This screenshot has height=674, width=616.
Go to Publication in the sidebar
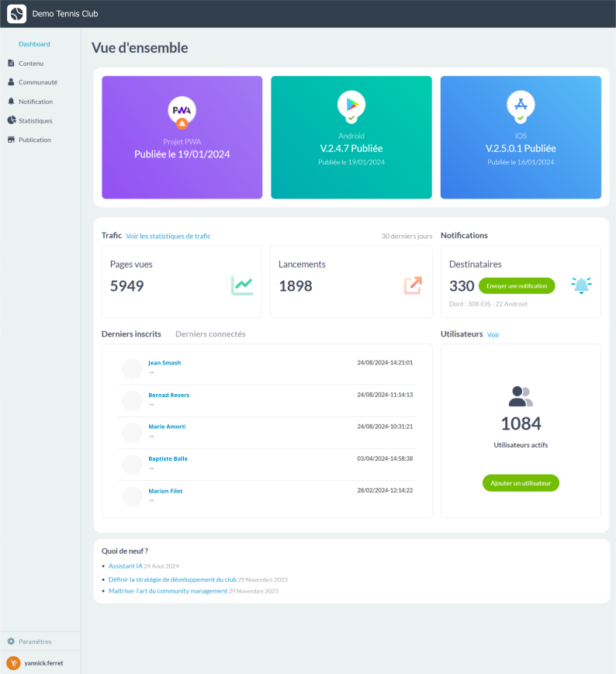coord(35,140)
